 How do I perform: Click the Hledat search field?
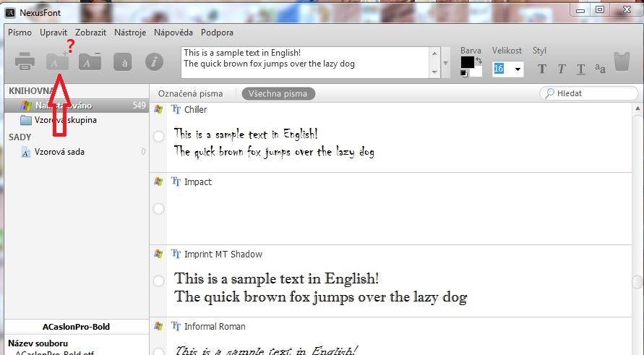[589, 93]
